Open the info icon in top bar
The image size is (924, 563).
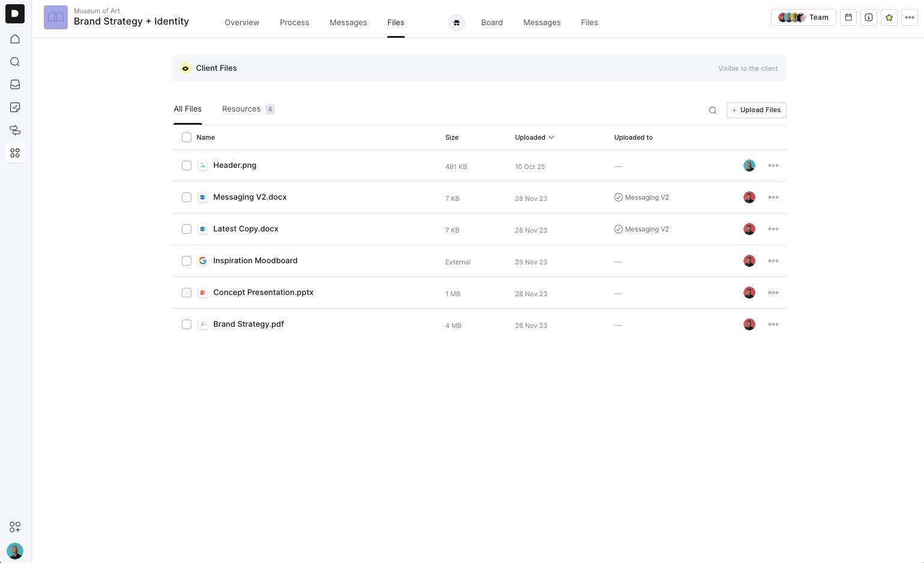[x=869, y=17]
